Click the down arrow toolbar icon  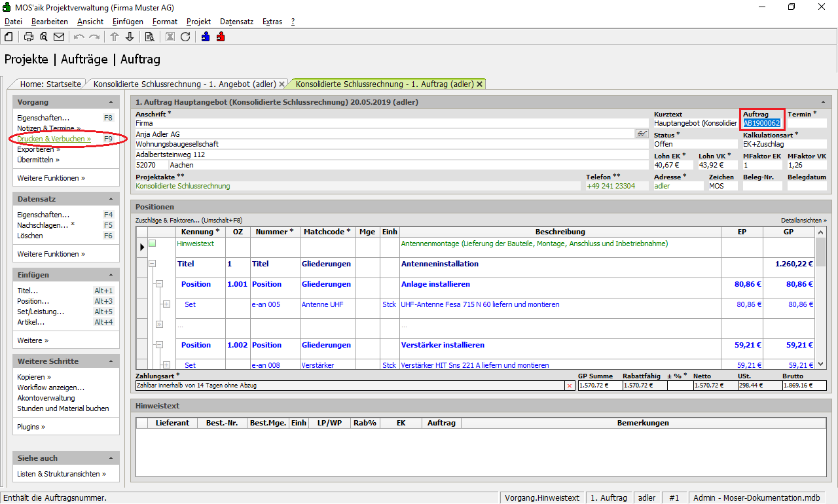point(130,37)
